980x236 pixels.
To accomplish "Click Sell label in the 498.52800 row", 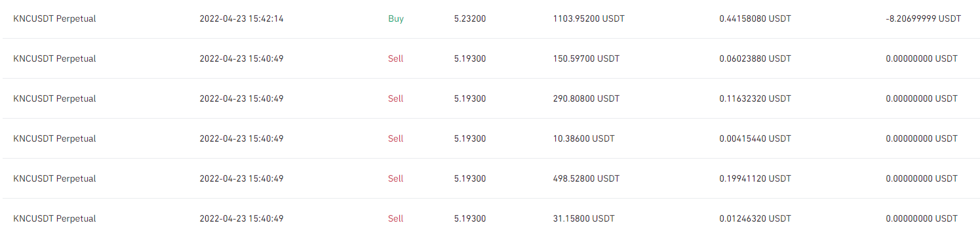I will pos(396,178).
